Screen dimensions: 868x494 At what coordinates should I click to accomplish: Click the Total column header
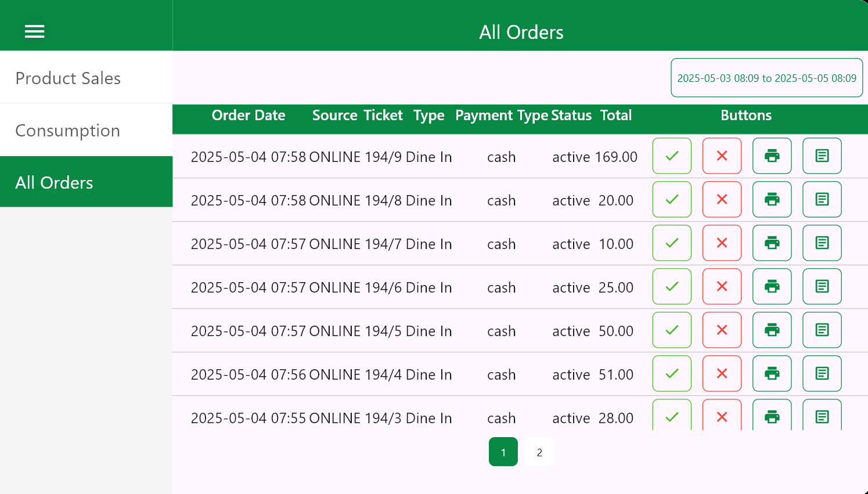[616, 115]
